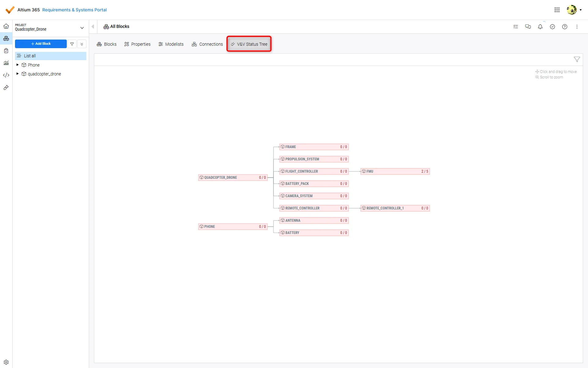Open the analytics chart sidebar icon
588x368 pixels.
tap(6, 63)
